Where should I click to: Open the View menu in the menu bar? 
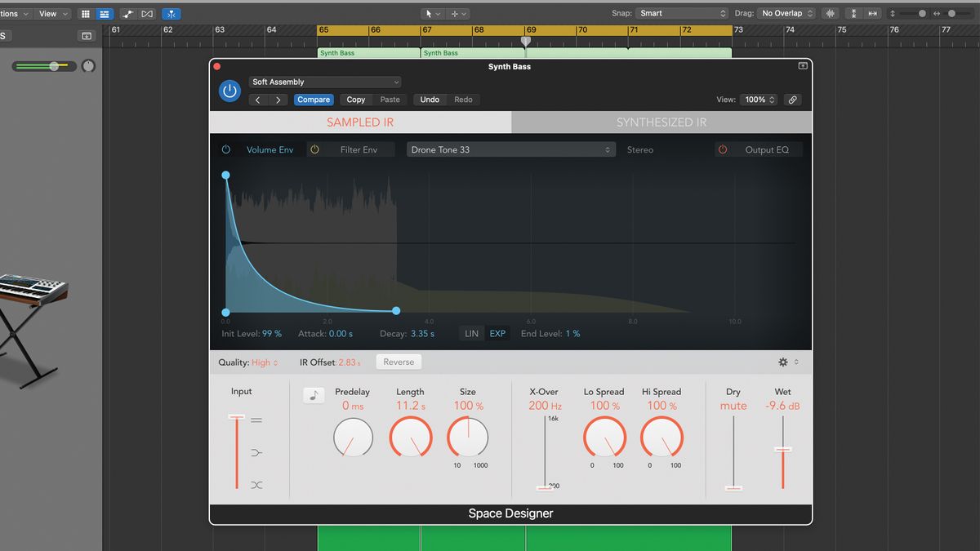pos(51,14)
